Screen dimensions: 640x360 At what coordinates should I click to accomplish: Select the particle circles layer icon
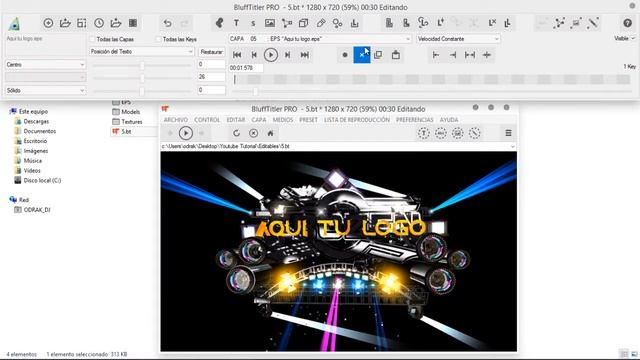coord(338,23)
